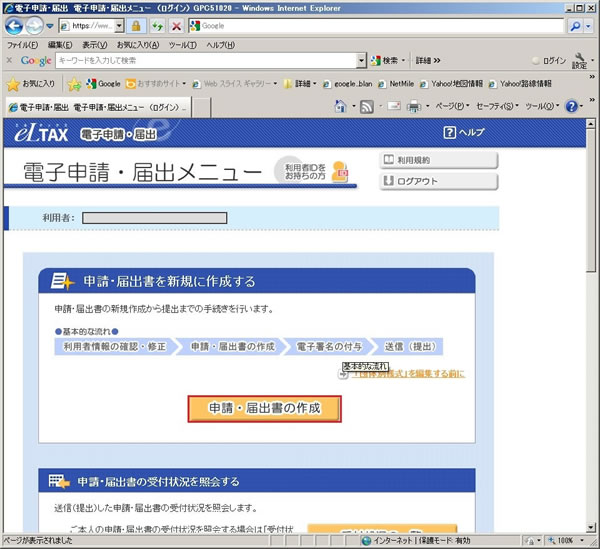Click the add to favorites bar star icon
Image resolution: width=600 pixels, height=549 pixels.
74,84
